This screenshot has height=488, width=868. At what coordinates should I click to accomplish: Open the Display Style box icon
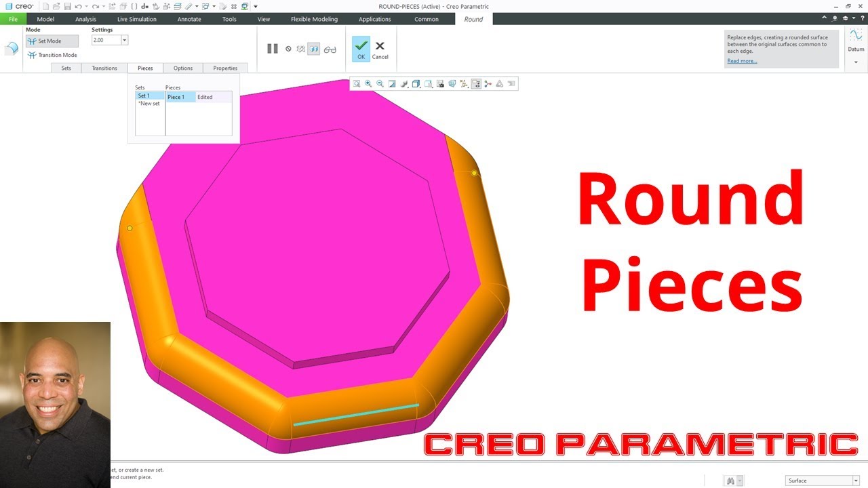(416, 84)
